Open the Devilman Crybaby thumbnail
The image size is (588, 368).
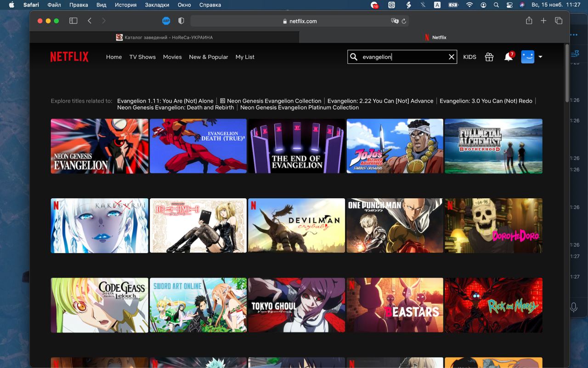click(296, 225)
